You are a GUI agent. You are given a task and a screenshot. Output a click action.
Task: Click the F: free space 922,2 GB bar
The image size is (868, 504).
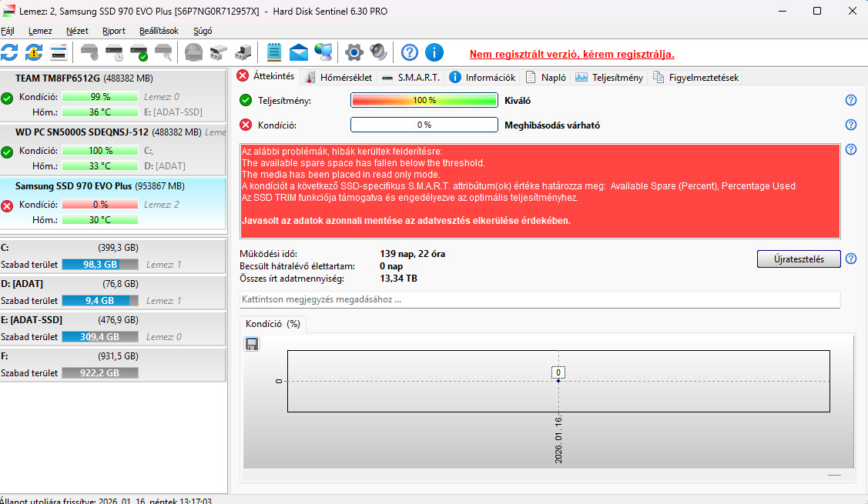[99, 373]
